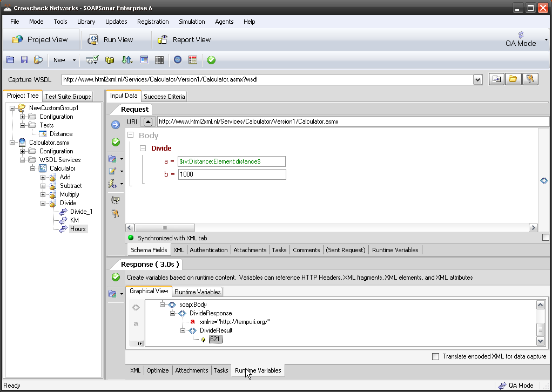Screen dimensions: 552x392
Task: Select Project View
Action: point(40,39)
